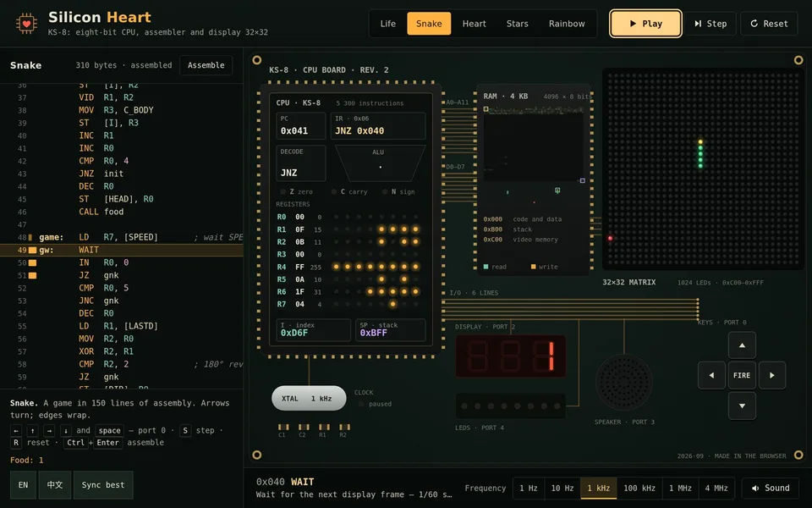The width and height of the screenshot is (812, 508).
Task: Click the highlighted "gw: WAIT" line
Action: pyautogui.click(x=122, y=250)
